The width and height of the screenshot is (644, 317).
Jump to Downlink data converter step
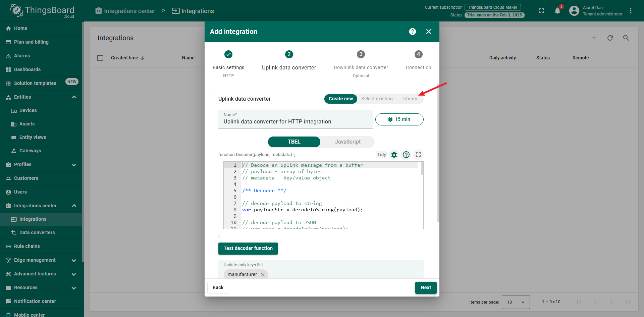[361, 64]
